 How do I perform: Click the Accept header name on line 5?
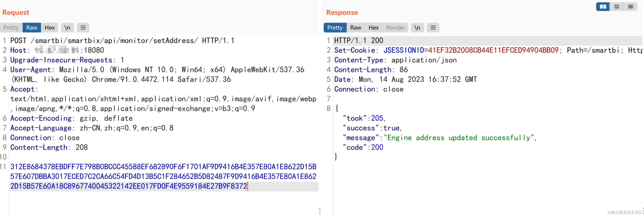(x=22, y=89)
